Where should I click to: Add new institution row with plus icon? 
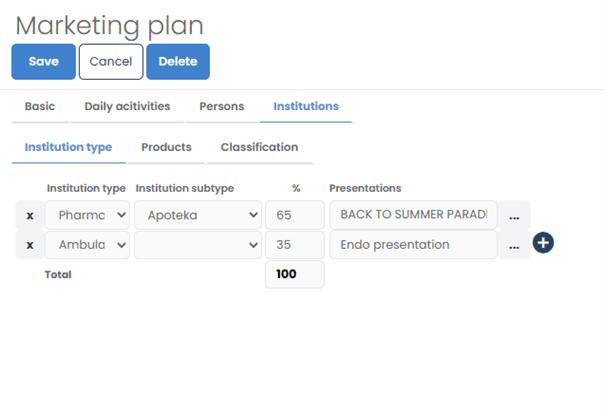click(x=543, y=243)
